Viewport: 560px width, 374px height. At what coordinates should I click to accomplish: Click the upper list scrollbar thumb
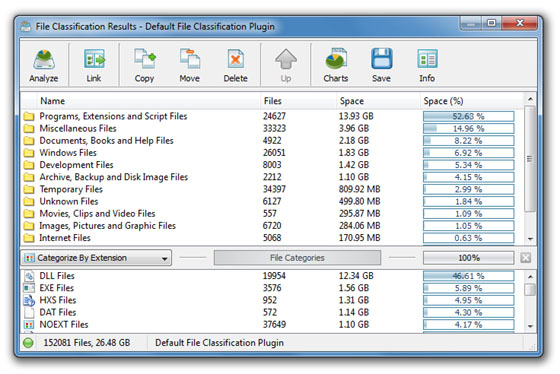530,159
